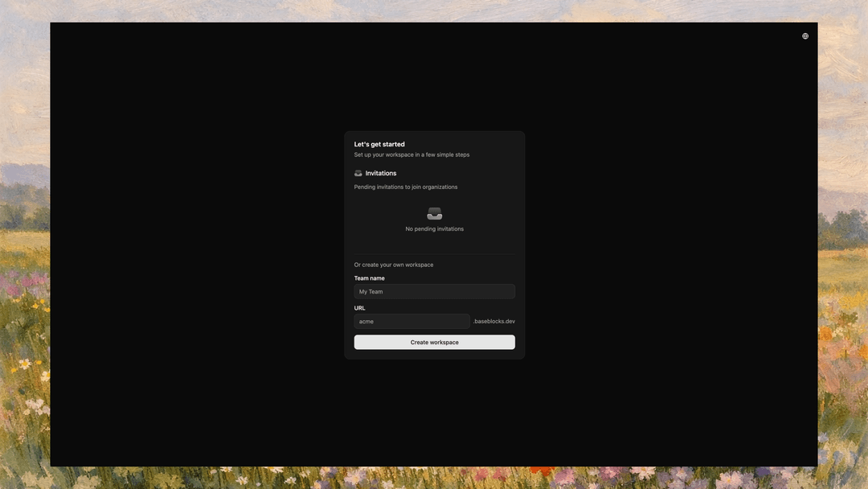Click the 'My Team' placeholder text
This screenshot has height=489, width=868.
coord(371,291)
